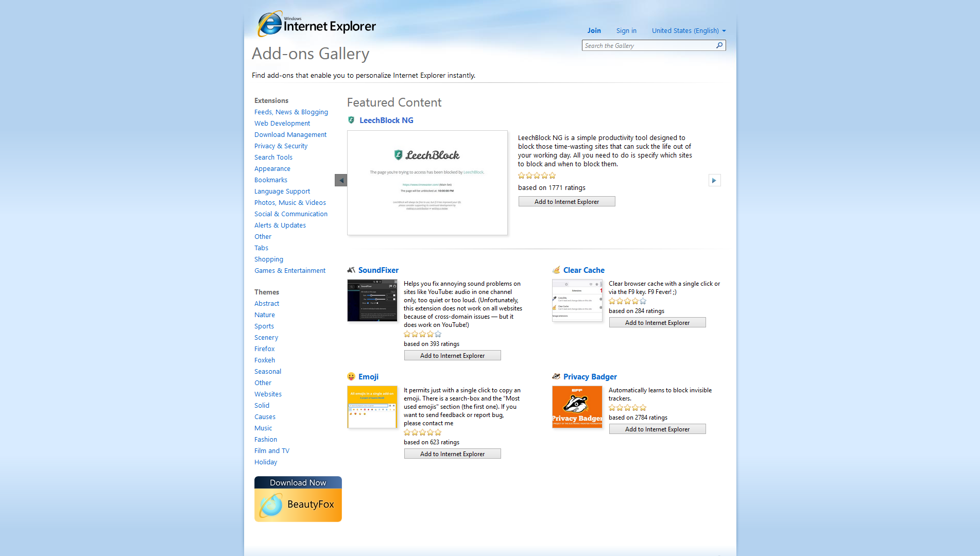Screen dimensions: 980x556
Task: Browse the Seasonal themes category
Action: coord(267,371)
